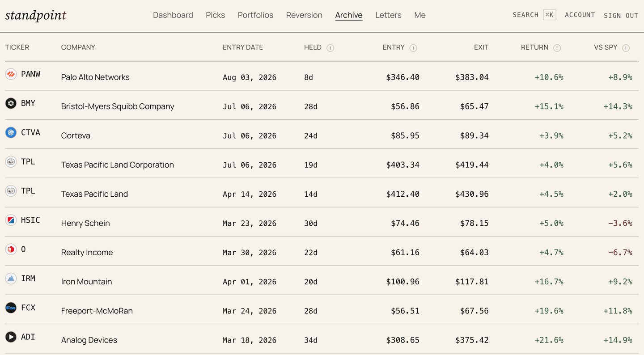Click the $346.40 entry price
This screenshot has height=355, width=644.
tap(403, 77)
